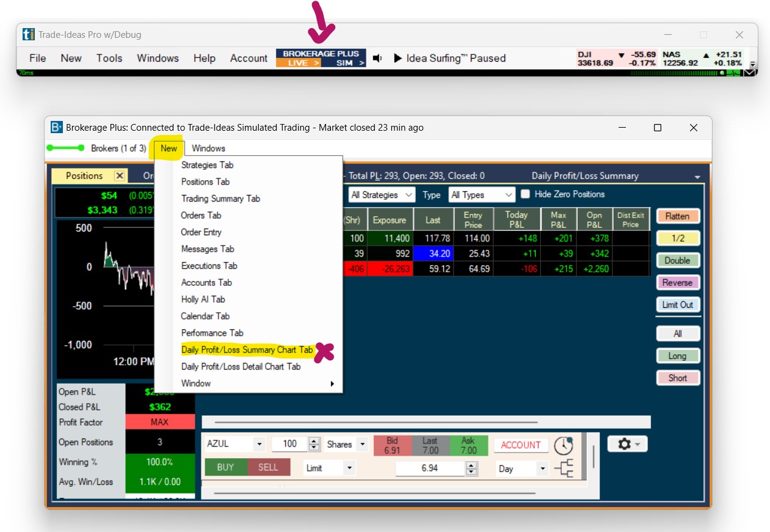Click the clock time-in-force icon
The image size is (770, 532).
pyautogui.click(x=563, y=445)
